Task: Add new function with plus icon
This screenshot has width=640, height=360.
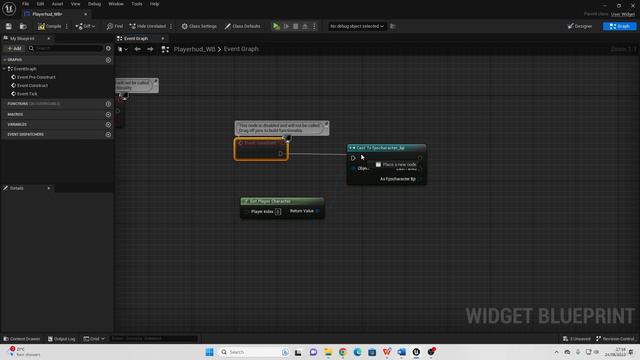Action: 108,104
